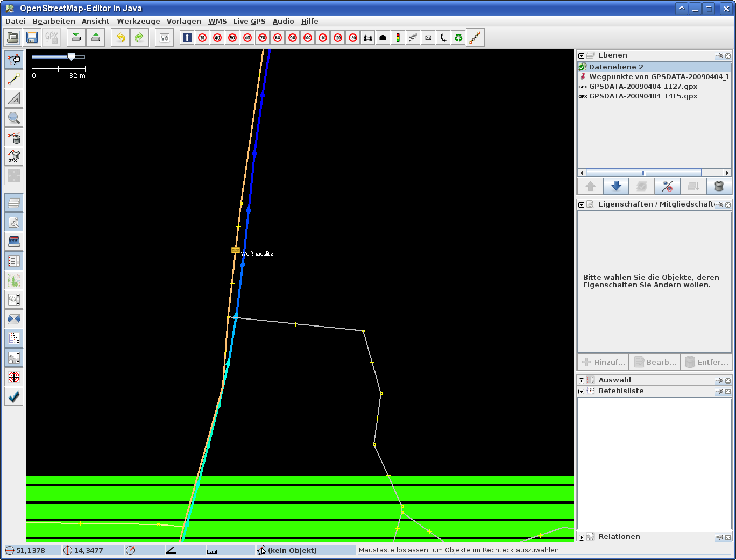
Task: Click the layers list horizontal scrollbar
Action: (x=643, y=173)
